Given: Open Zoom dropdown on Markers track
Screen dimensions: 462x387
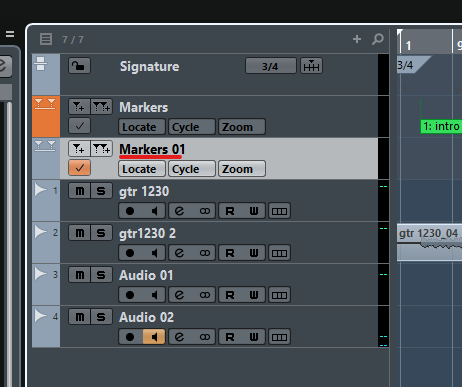Looking at the screenshot, I should click(x=242, y=127).
